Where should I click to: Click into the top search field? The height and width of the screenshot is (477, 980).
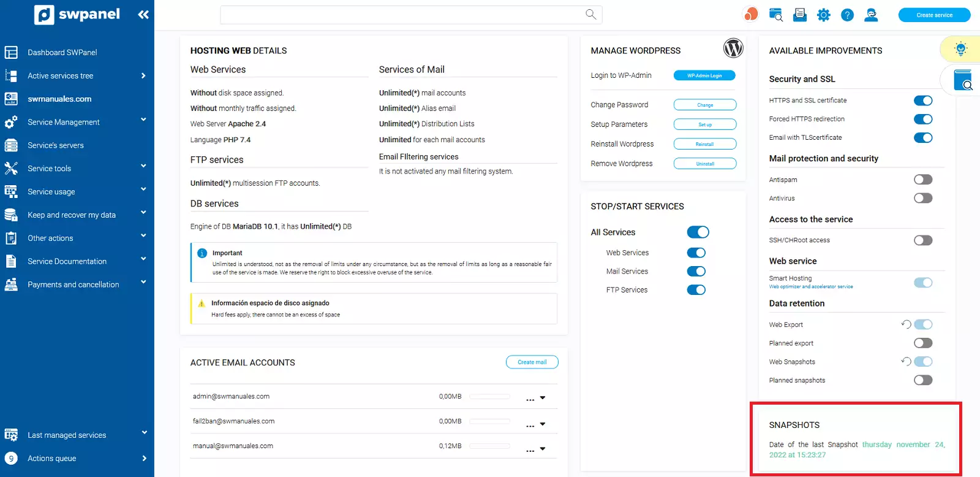[x=398, y=15]
